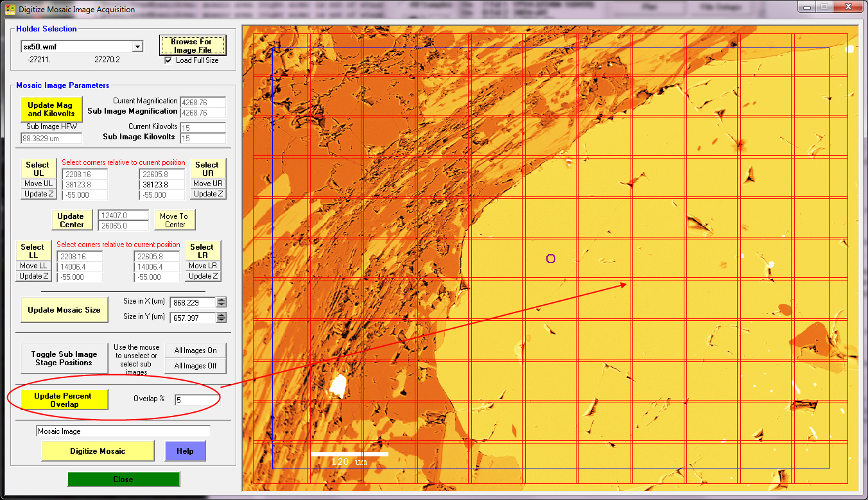The image size is (868, 500).
Task: Toggle Sub Image Stage Positions
Action: tap(64, 358)
